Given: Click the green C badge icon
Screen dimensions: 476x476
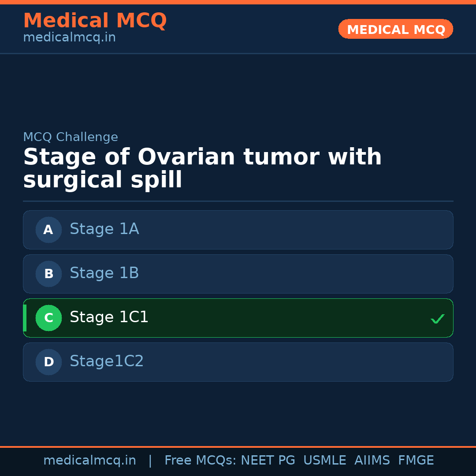Looking at the screenshot, I should [48, 318].
